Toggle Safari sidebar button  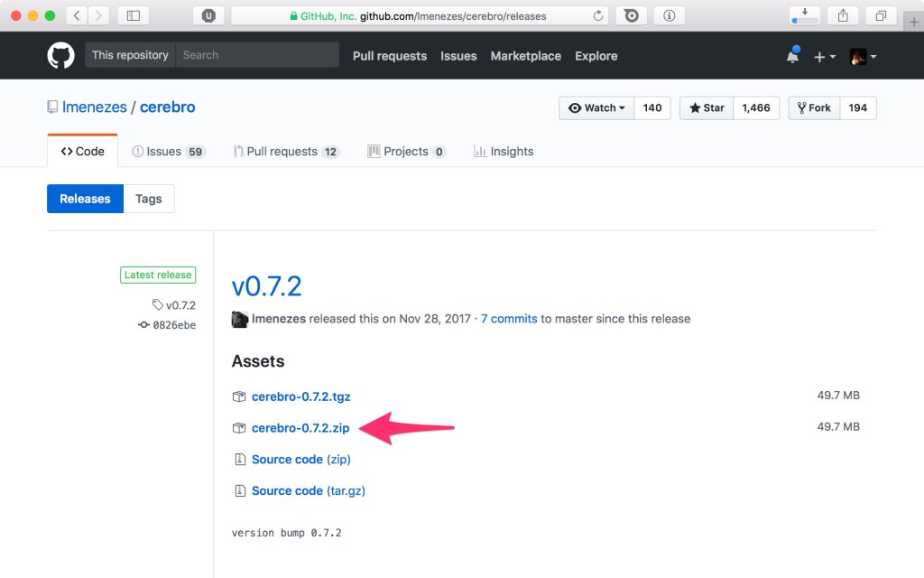click(x=134, y=16)
